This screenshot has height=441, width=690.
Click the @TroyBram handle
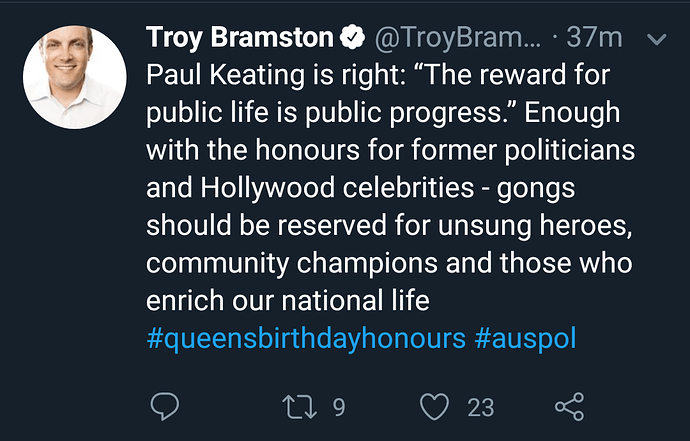pyautogui.click(x=457, y=39)
